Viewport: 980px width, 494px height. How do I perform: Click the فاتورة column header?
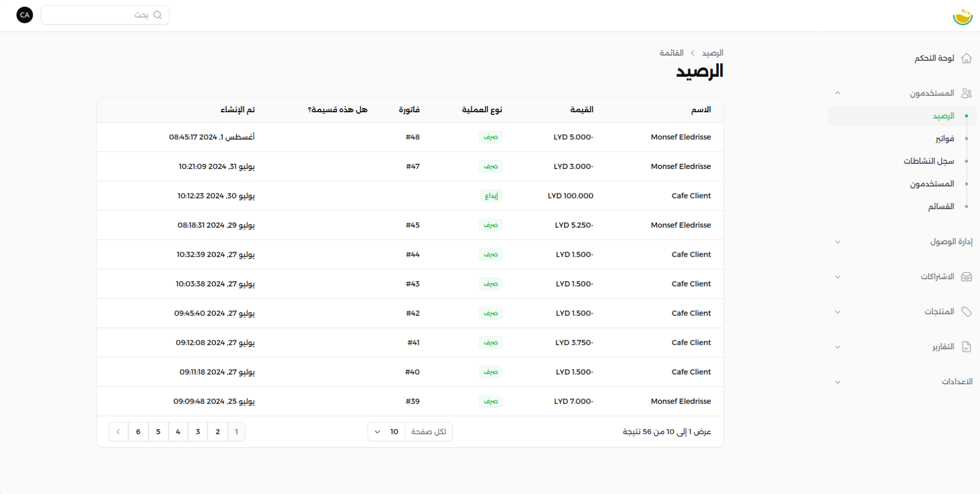[409, 110]
